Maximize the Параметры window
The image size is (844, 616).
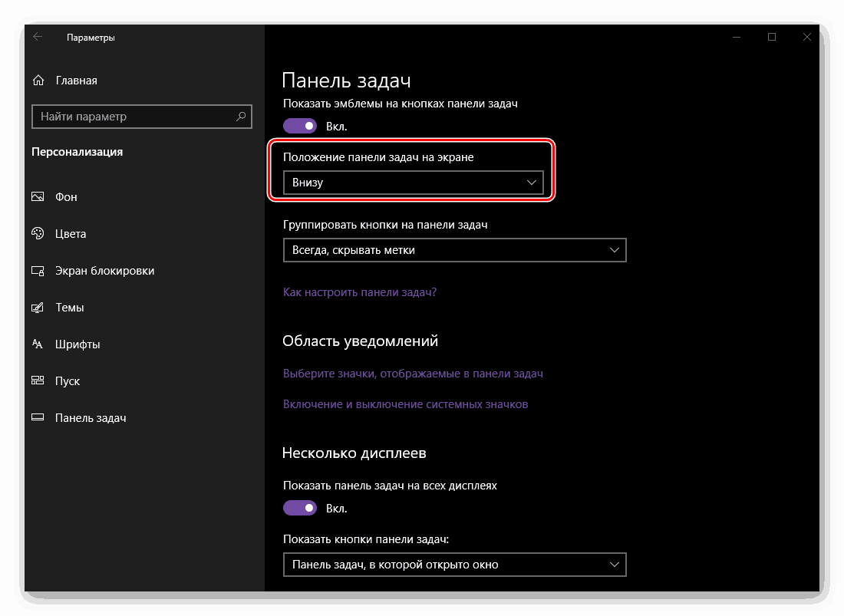click(x=771, y=37)
